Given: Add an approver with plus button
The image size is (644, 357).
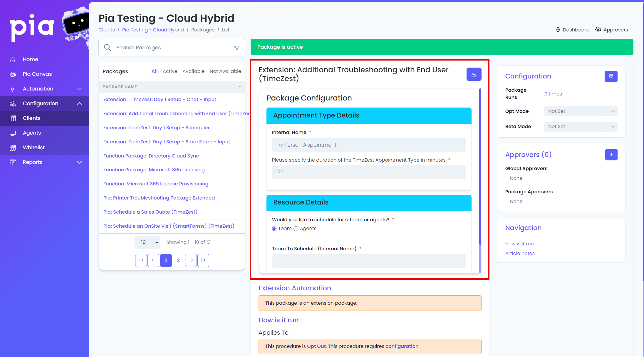Looking at the screenshot, I should (611, 155).
